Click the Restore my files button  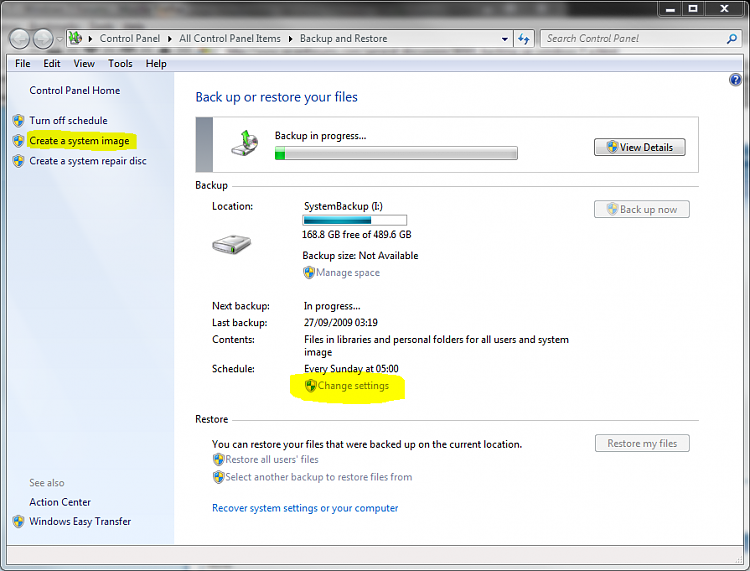pos(642,443)
